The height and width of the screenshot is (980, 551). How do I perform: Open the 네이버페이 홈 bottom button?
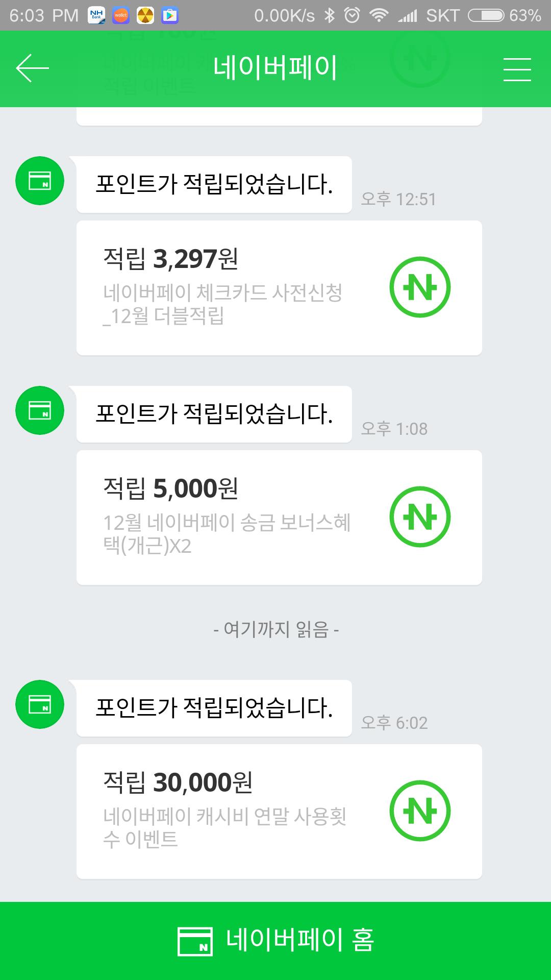275,940
